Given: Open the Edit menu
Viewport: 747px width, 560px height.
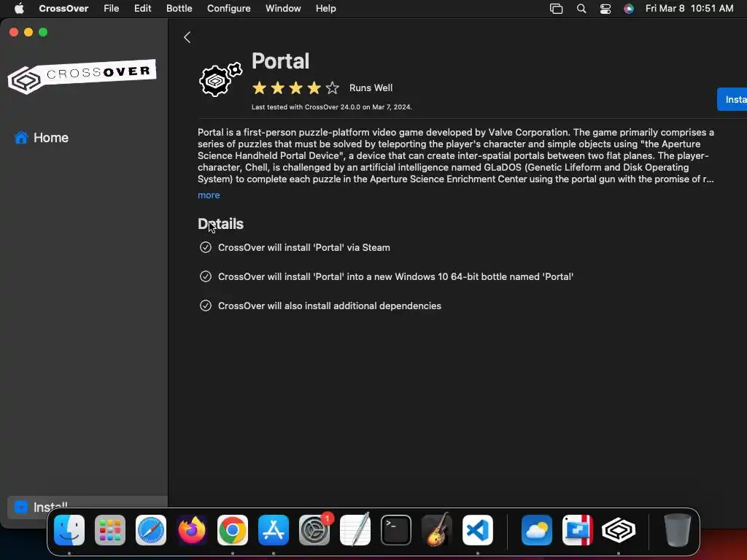Looking at the screenshot, I should 142,9.
